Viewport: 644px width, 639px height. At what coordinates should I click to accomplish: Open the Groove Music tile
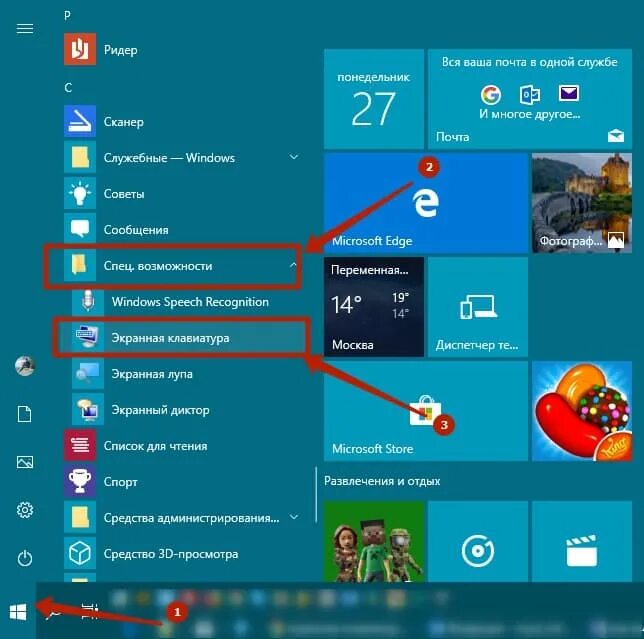478,541
